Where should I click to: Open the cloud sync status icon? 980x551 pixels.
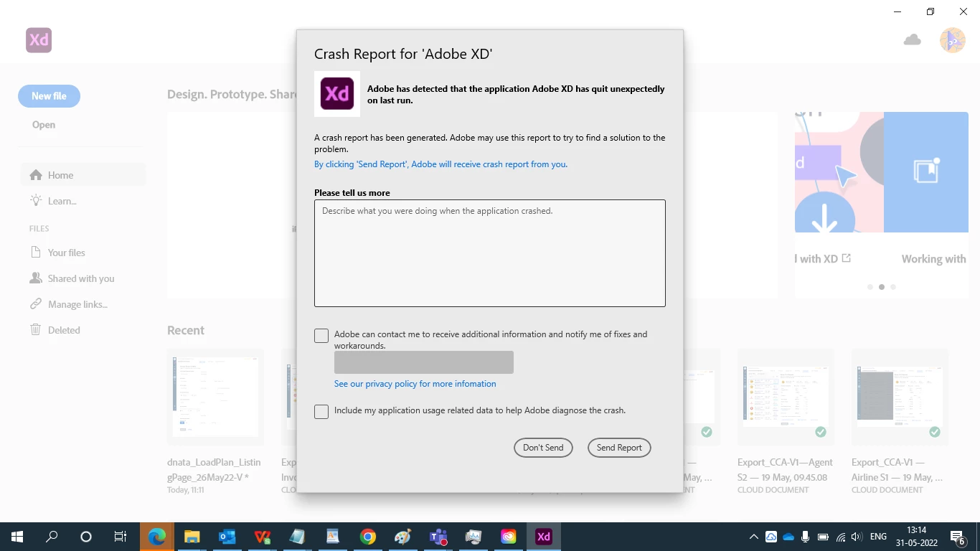pyautogui.click(x=913, y=40)
